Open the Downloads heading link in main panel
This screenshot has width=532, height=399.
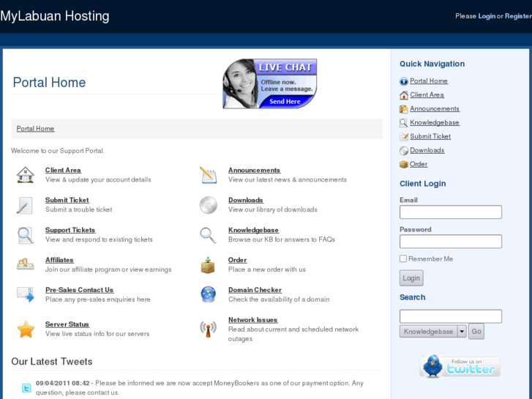click(x=246, y=200)
